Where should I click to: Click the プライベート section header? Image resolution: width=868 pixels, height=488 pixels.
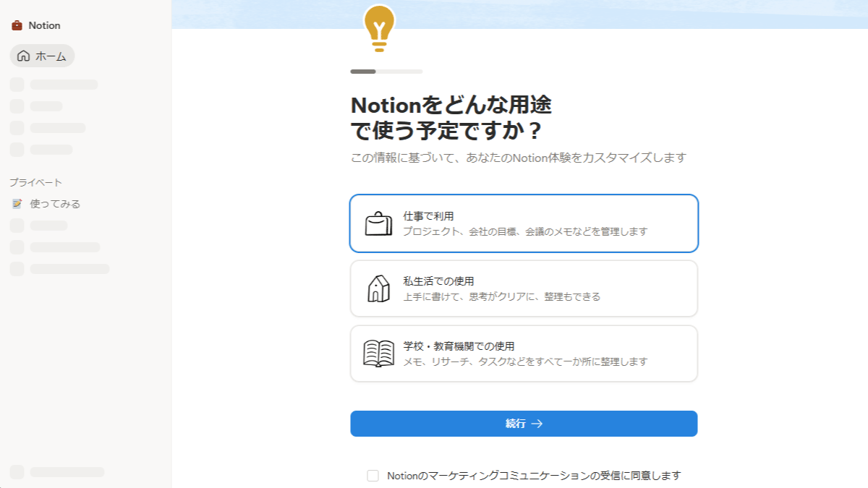click(x=36, y=182)
